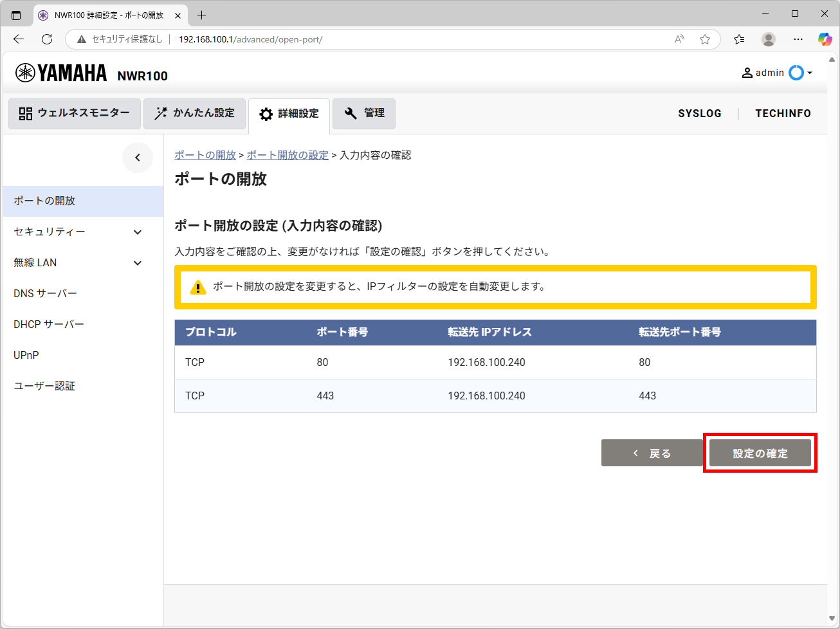Viewport: 840px width, 629px height.
Task: Expand the セキュリティー sidebar section
Action: coord(138,232)
